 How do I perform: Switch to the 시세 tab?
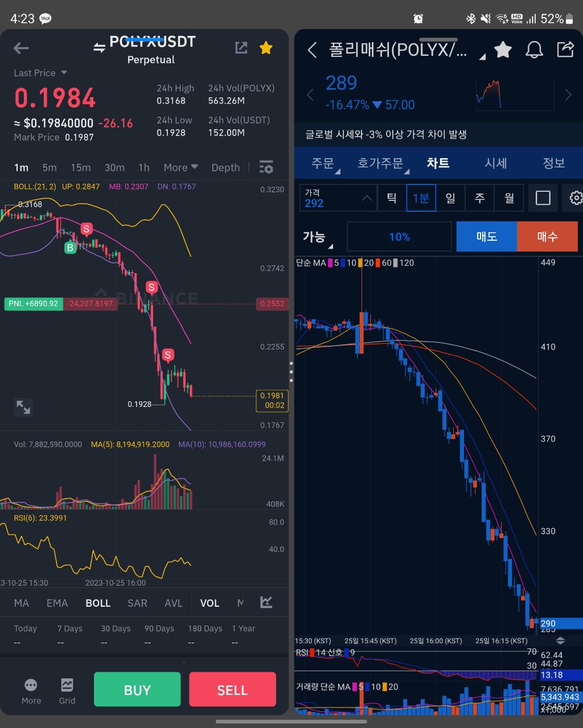click(495, 163)
